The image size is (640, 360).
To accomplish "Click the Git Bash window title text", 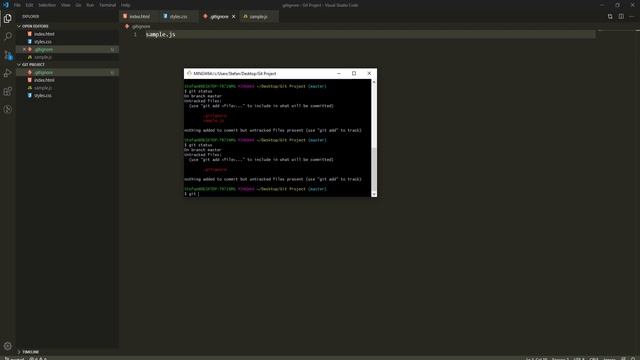I will (235, 73).
